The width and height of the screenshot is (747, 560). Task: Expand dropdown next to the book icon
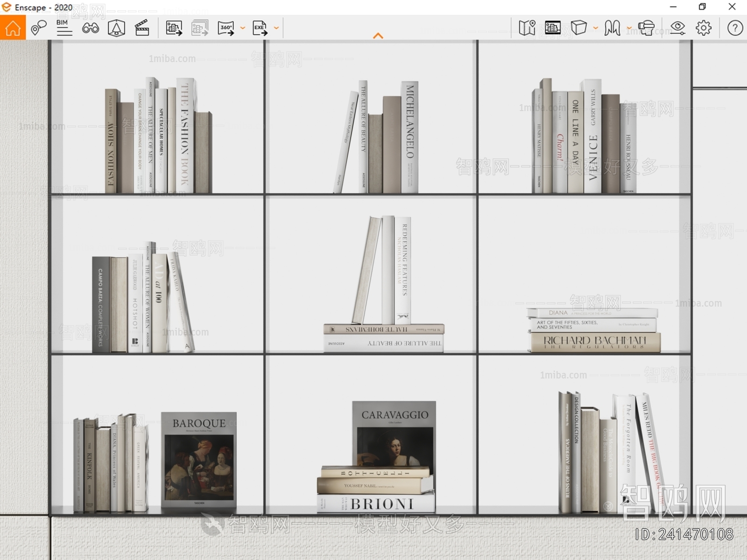[x=629, y=28]
